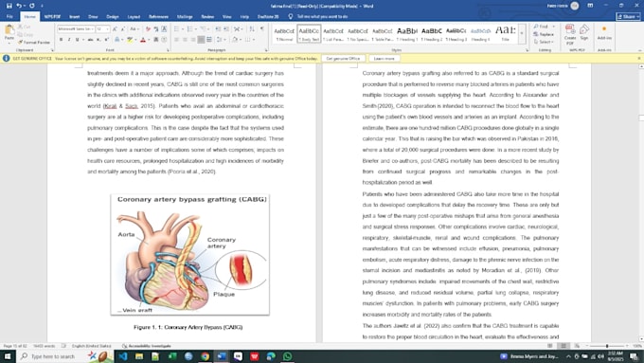
Task: Click the Create PDF icon
Action: pyautogui.click(x=570, y=34)
